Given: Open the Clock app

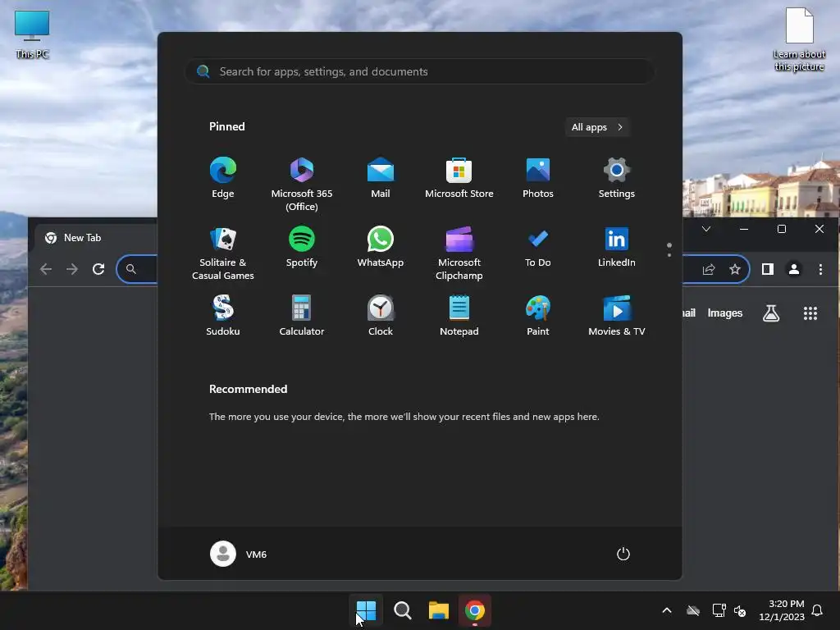Looking at the screenshot, I should click(x=381, y=316).
